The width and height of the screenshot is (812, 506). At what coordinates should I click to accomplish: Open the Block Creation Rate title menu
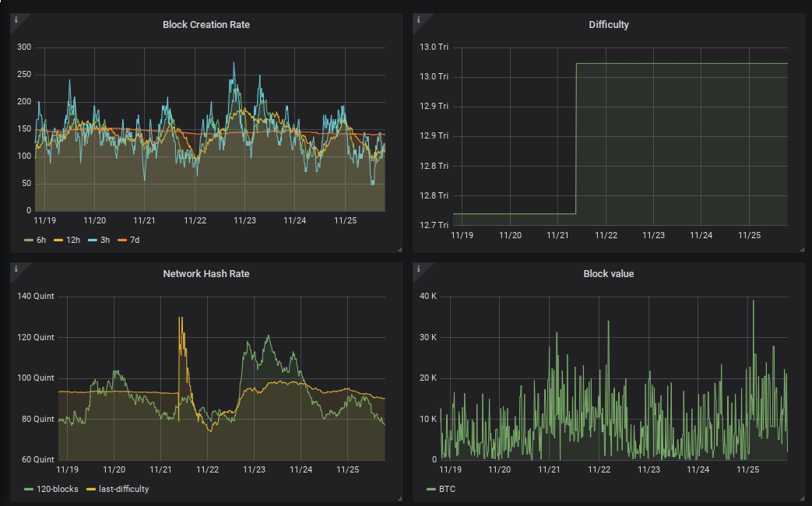pos(206,25)
